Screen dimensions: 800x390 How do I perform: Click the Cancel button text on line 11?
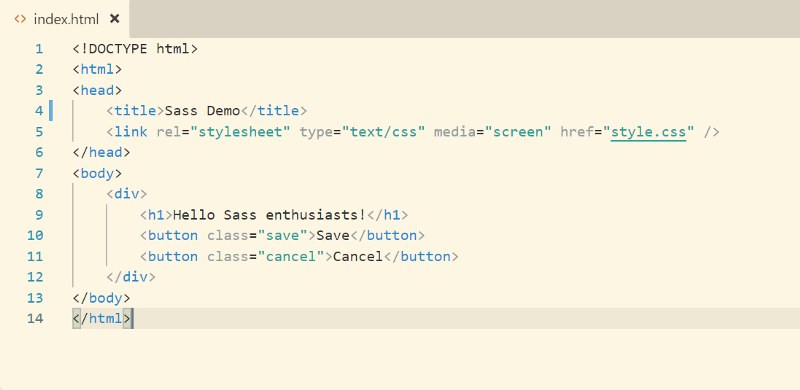pos(358,256)
